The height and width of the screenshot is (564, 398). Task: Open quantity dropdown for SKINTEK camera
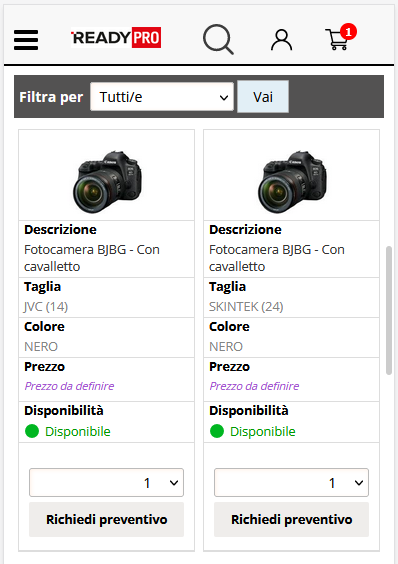291,482
